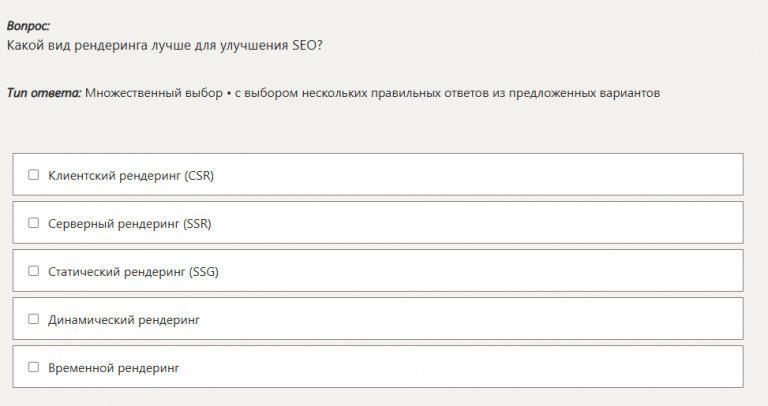Click the Серверный рендеринг (SSR) label text
Viewport: 768px width, 406px height.
[129, 223]
